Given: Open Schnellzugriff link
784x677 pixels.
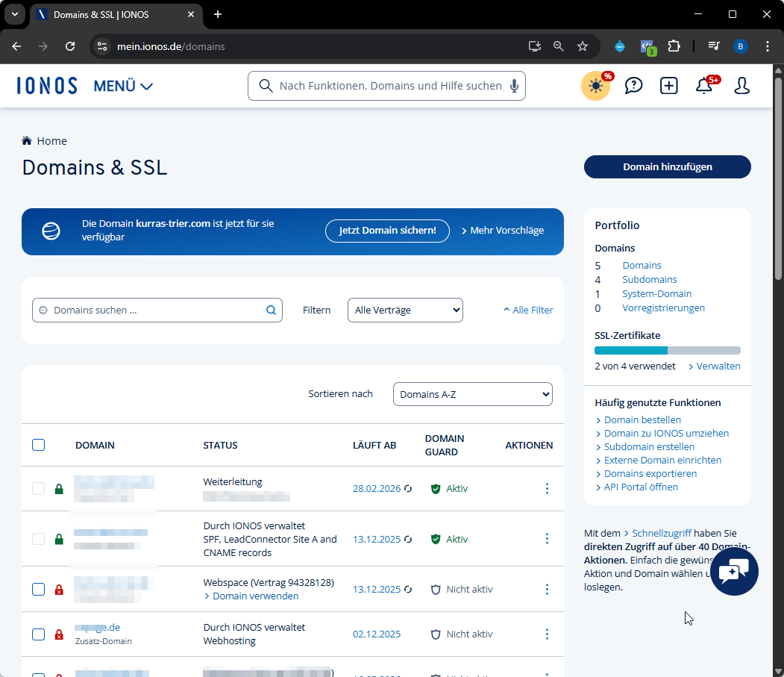Looking at the screenshot, I should [x=657, y=534].
